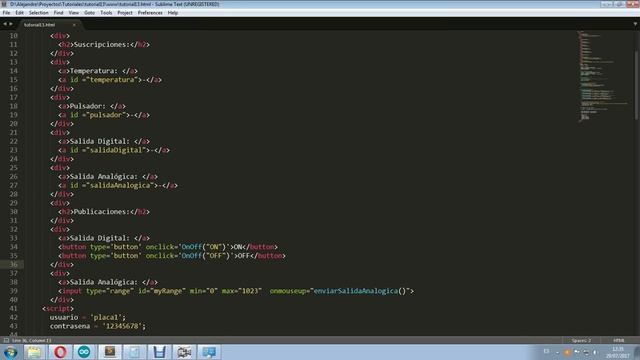The height and width of the screenshot is (360, 640).
Task: Click the volume speaker tray icon
Action: pos(596,352)
